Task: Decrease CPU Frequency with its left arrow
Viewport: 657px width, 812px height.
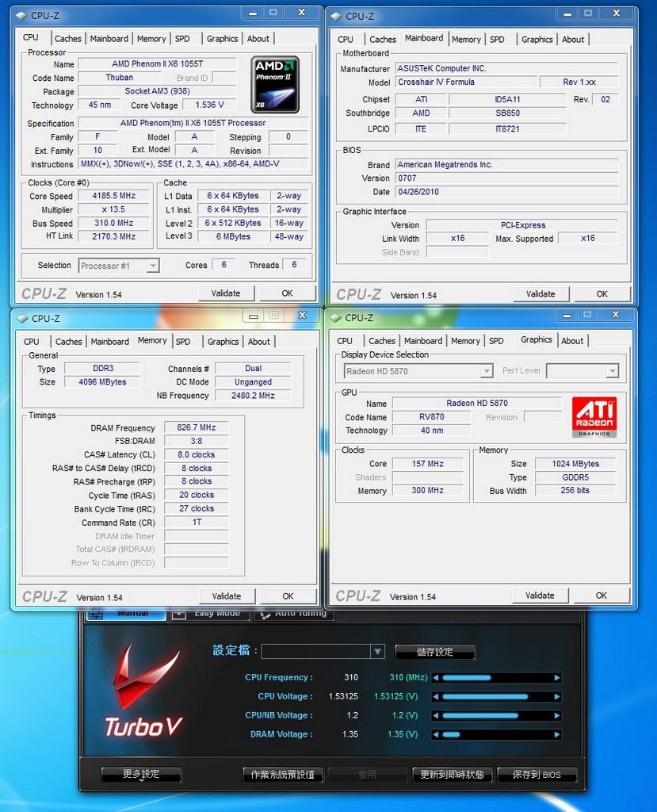Action: tap(435, 678)
